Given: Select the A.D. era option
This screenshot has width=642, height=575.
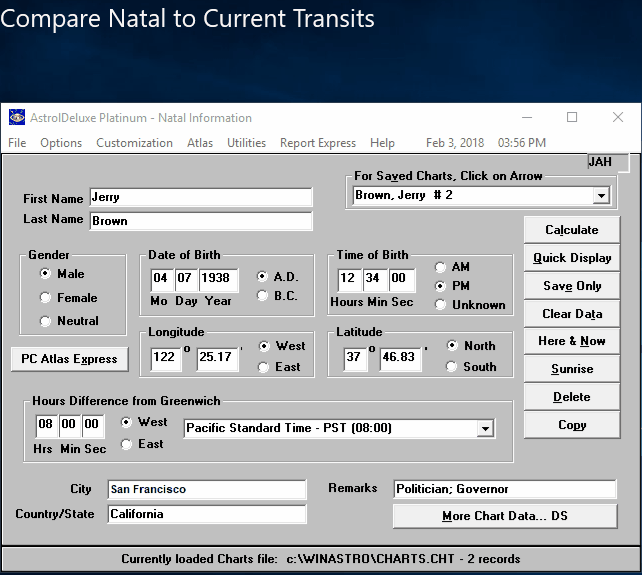Looking at the screenshot, I should click(x=262, y=276).
